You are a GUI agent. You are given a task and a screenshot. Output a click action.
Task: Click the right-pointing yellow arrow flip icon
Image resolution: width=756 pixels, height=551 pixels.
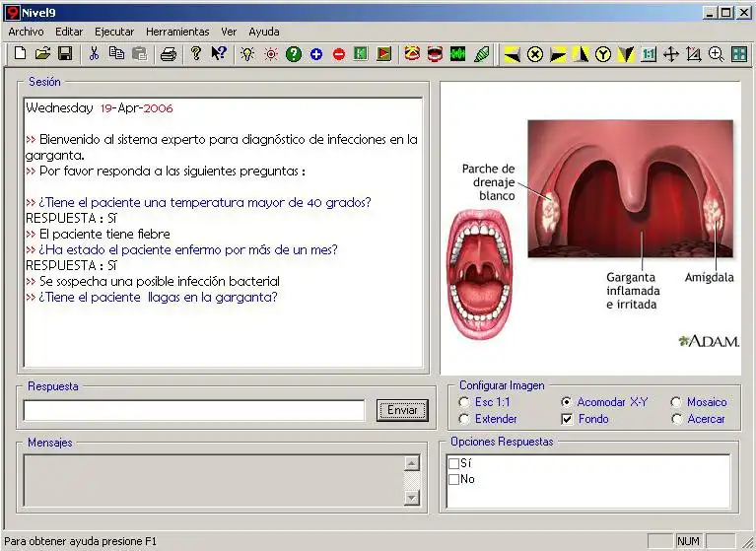click(x=558, y=54)
